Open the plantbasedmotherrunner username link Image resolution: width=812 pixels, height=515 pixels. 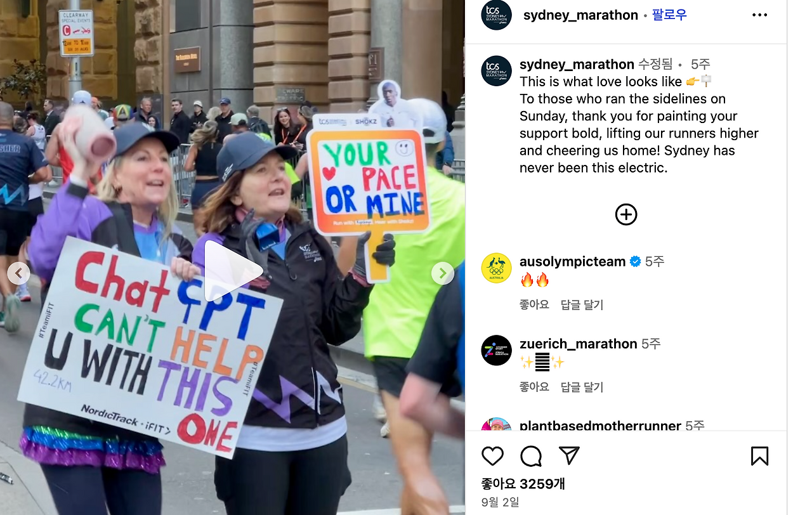600,426
